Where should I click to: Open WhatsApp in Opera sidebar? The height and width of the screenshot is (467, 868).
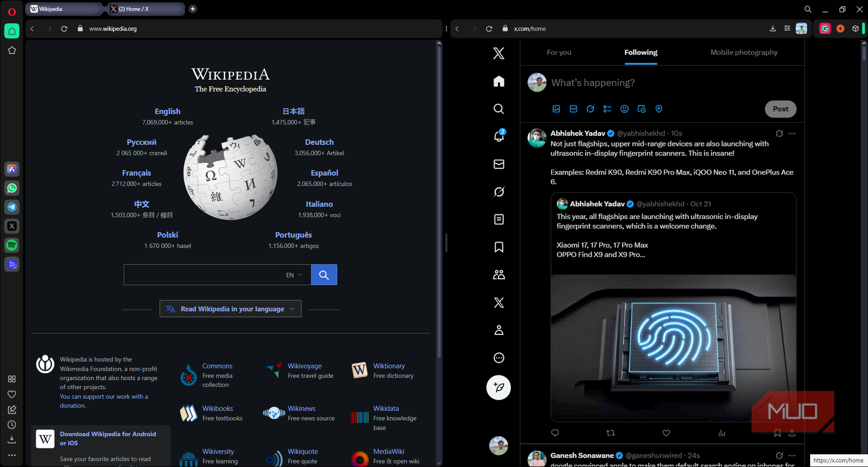click(12, 188)
